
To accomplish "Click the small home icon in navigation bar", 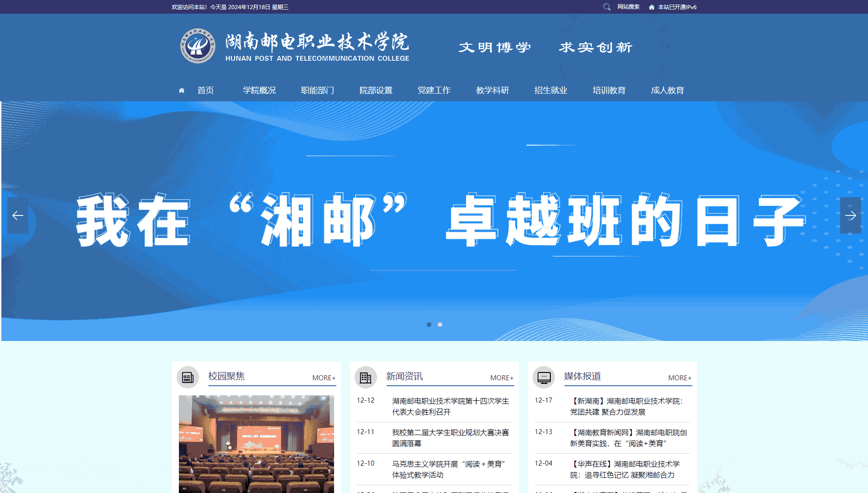I will [x=182, y=90].
